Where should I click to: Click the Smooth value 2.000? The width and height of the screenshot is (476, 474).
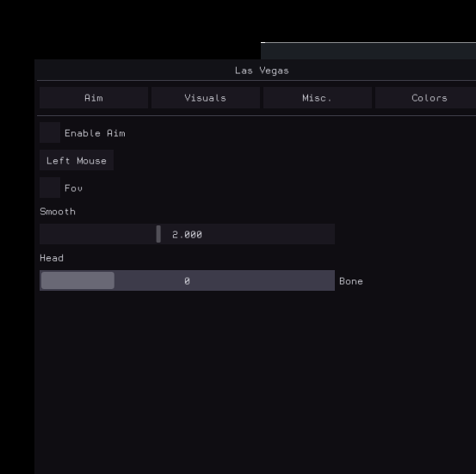click(x=187, y=235)
